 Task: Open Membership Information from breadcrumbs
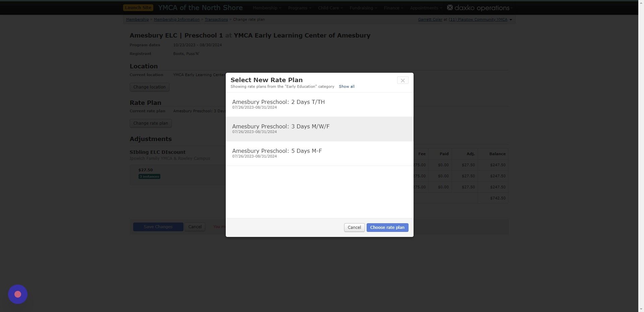[x=176, y=19]
